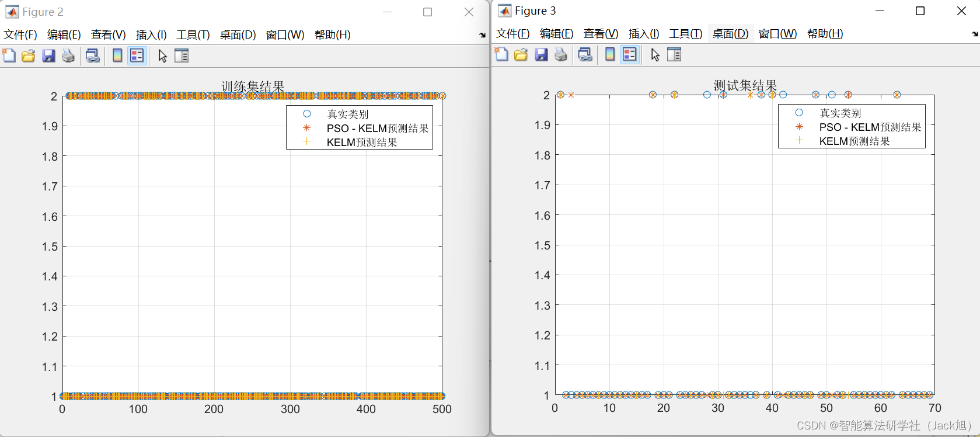
Task: Open Property Inspector icon in Figure 2
Action: pyautogui.click(x=182, y=56)
